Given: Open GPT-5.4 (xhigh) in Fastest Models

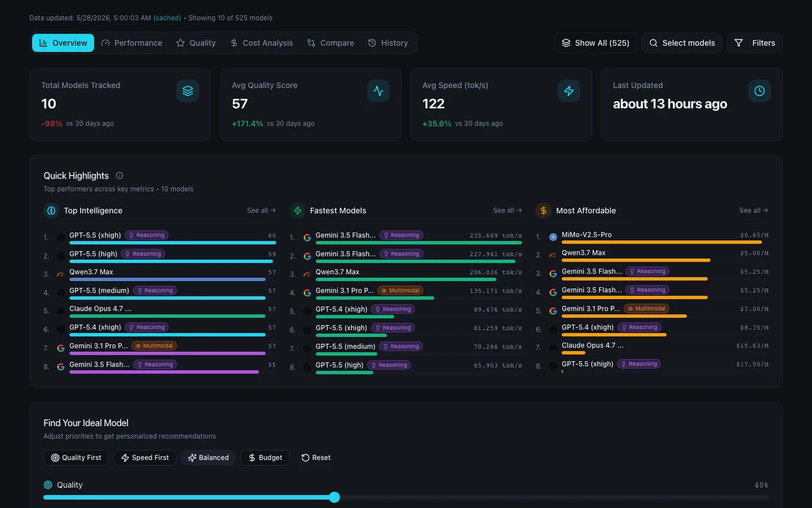Looking at the screenshot, I should click(342, 309).
